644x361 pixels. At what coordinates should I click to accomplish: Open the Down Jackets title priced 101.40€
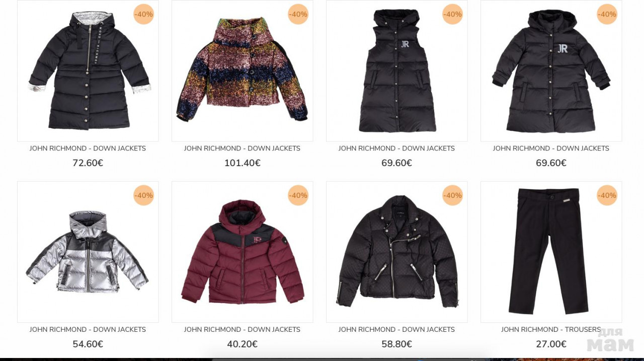242,148
